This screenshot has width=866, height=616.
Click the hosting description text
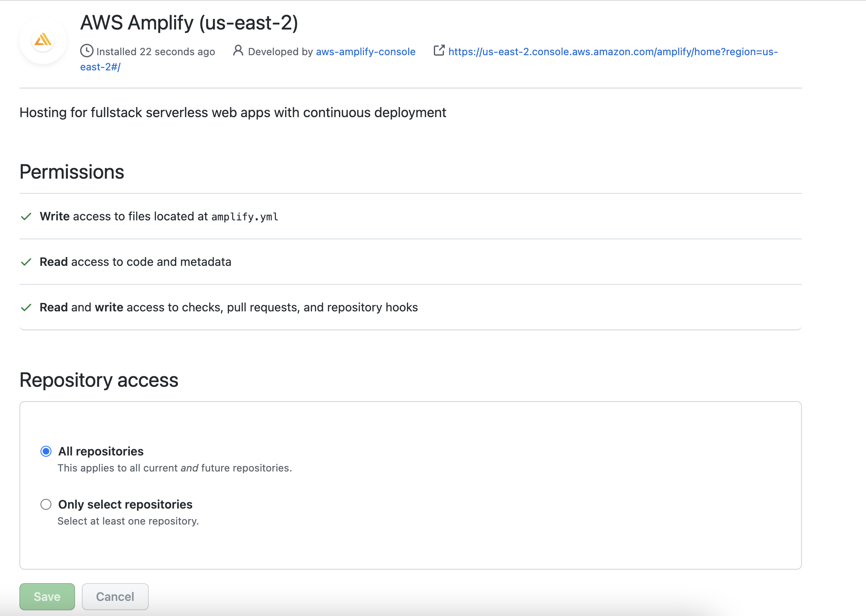(233, 112)
